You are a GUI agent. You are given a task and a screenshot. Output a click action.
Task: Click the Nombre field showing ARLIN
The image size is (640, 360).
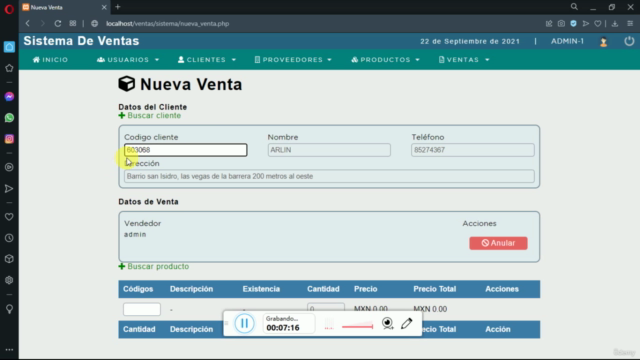[329, 150]
